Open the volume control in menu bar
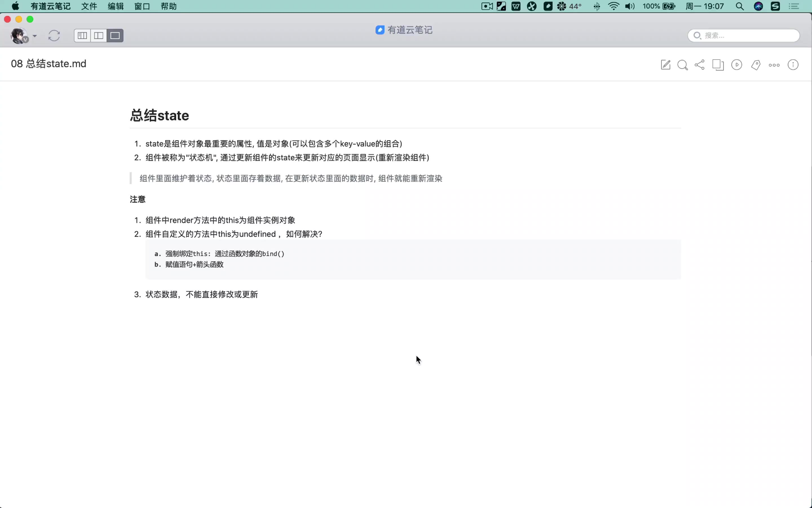This screenshot has width=812, height=508. (x=630, y=6)
